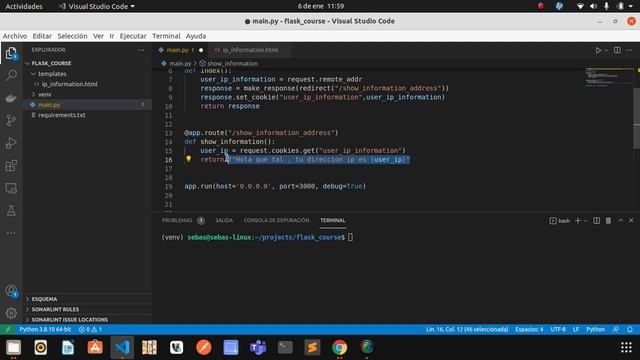Open the Search view icon
The image size is (640, 360).
click(x=11, y=75)
